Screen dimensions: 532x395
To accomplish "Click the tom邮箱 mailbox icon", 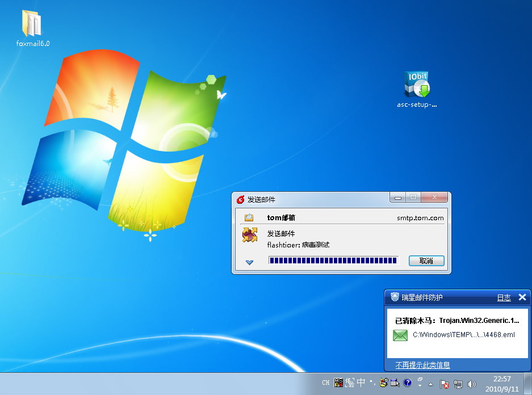I will coord(249,217).
